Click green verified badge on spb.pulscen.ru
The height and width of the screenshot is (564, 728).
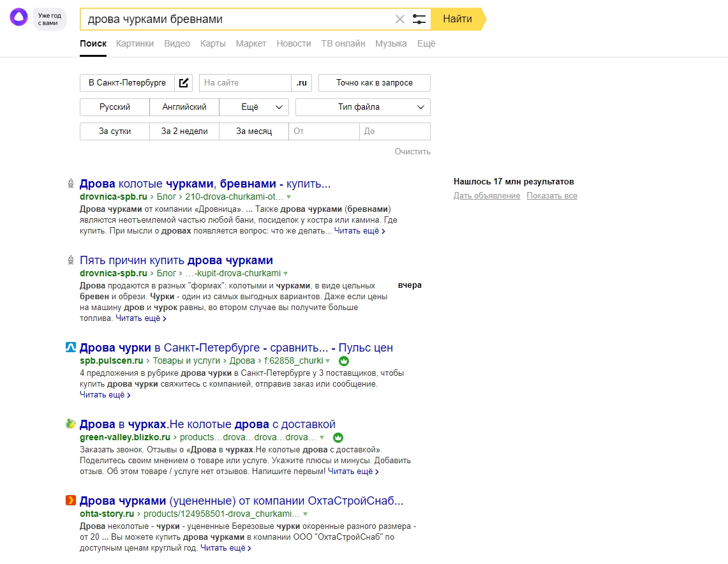click(344, 361)
